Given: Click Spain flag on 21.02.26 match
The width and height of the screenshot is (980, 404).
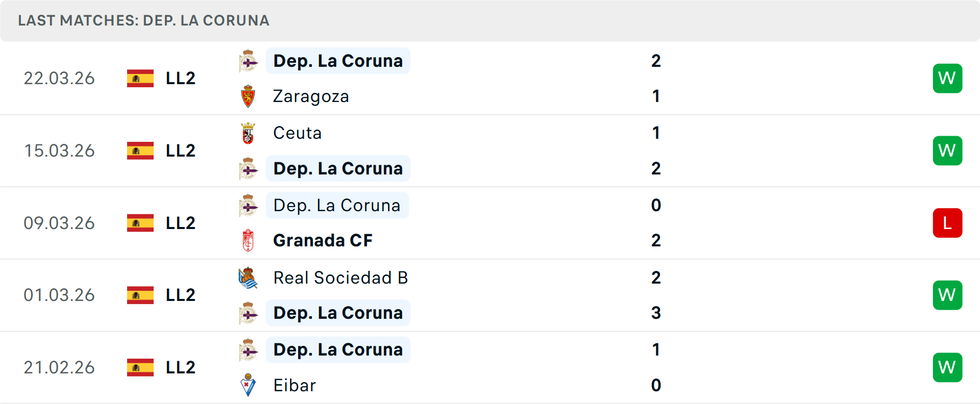Looking at the screenshot, I should pyautogui.click(x=140, y=368).
